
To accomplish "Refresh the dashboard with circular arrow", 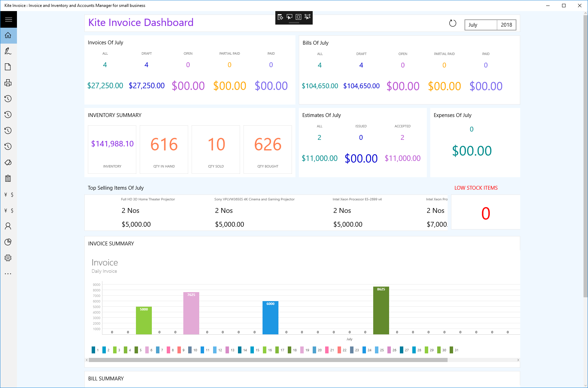I will point(453,24).
